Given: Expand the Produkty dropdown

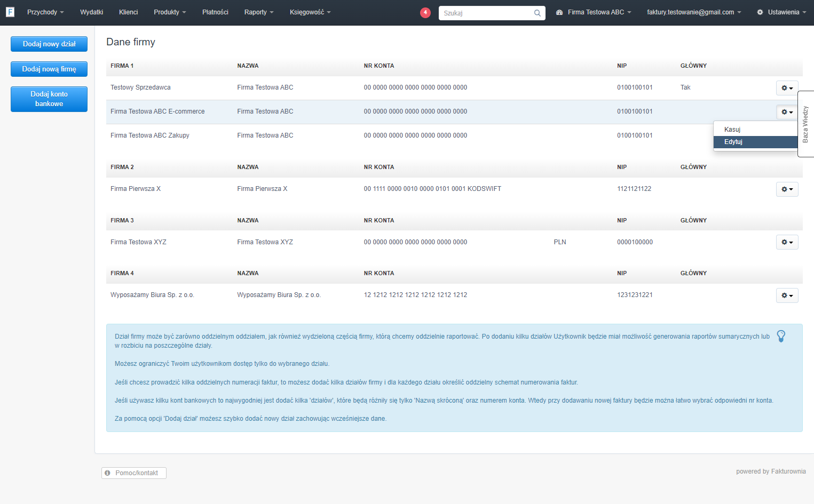Looking at the screenshot, I should [x=170, y=12].
